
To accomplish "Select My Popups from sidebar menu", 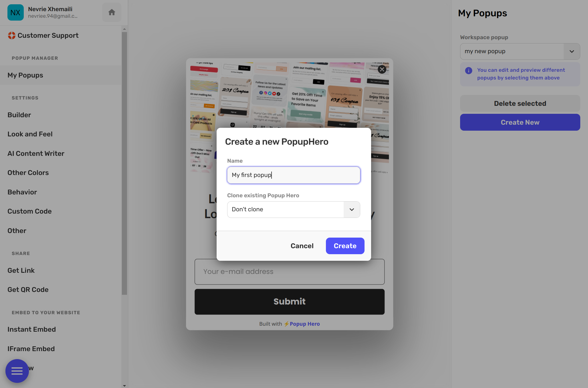I will click(x=25, y=75).
